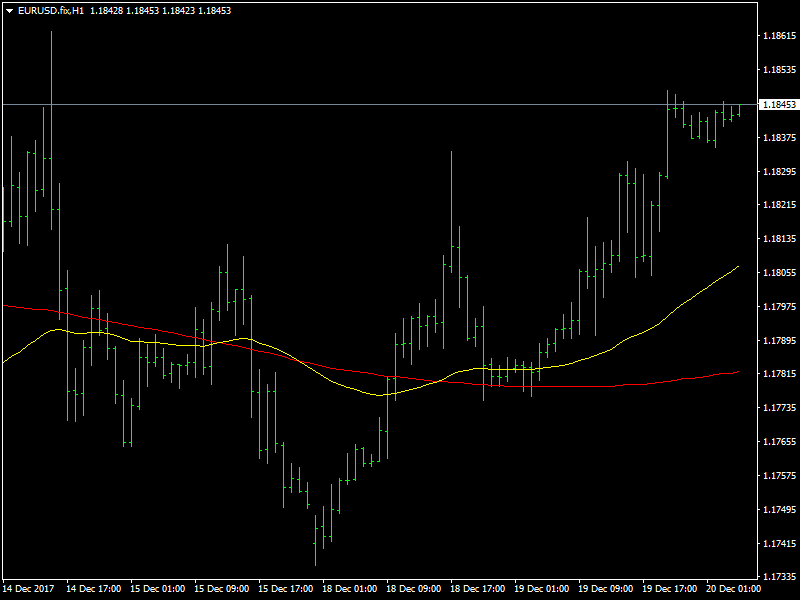Click the EURUSD.fix,H1 symbol label
This screenshot has width=800, height=600.
51,11
